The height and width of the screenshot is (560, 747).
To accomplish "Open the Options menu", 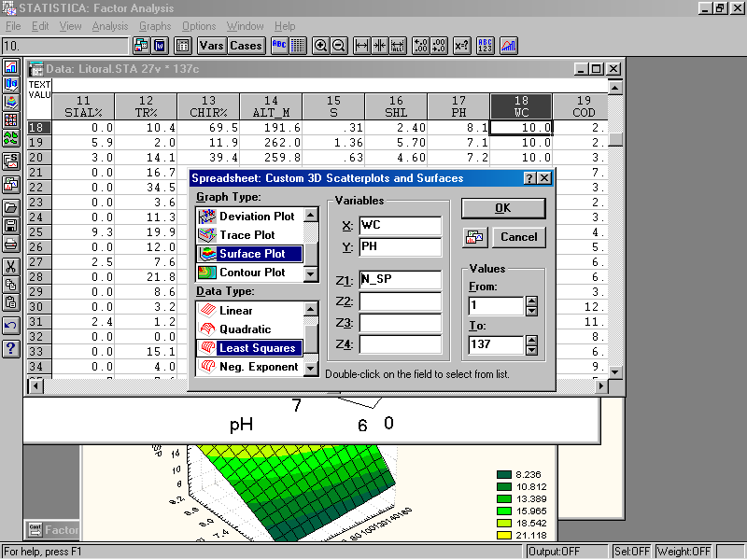I will pos(199,26).
